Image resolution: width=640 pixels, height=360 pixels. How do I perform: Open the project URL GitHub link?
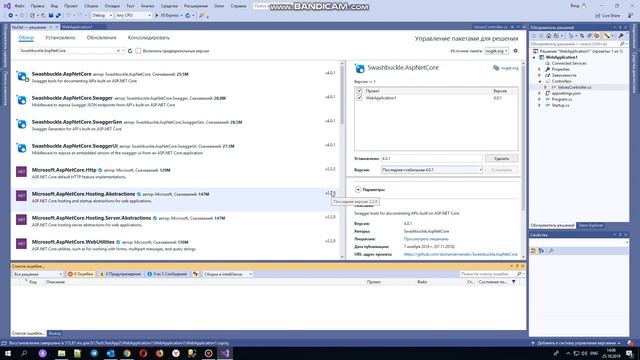[x=460, y=254]
